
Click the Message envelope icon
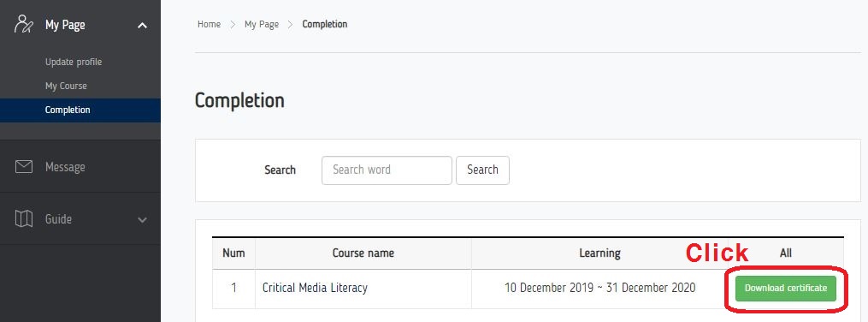(x=24, y=167)
